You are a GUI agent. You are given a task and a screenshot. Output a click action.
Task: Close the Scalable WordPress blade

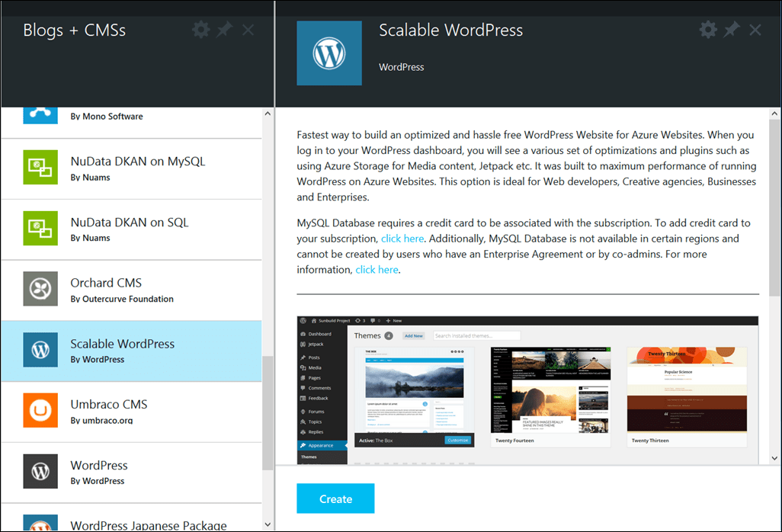[755, 30]
